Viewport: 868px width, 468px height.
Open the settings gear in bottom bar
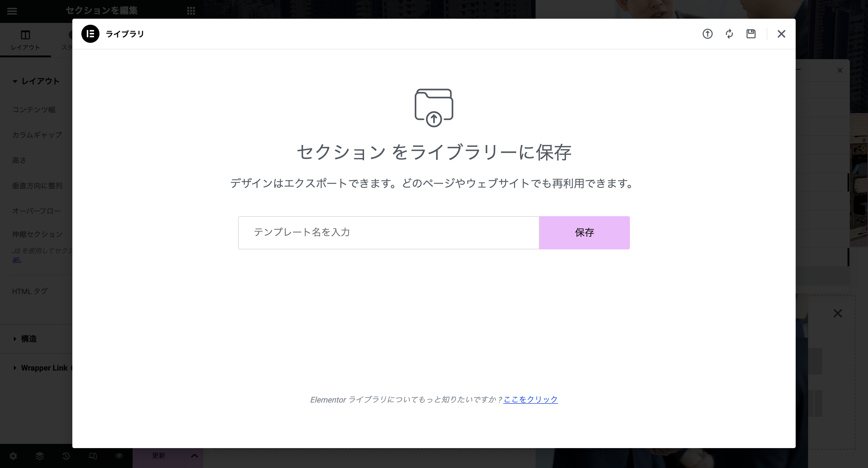coord(13,456)
